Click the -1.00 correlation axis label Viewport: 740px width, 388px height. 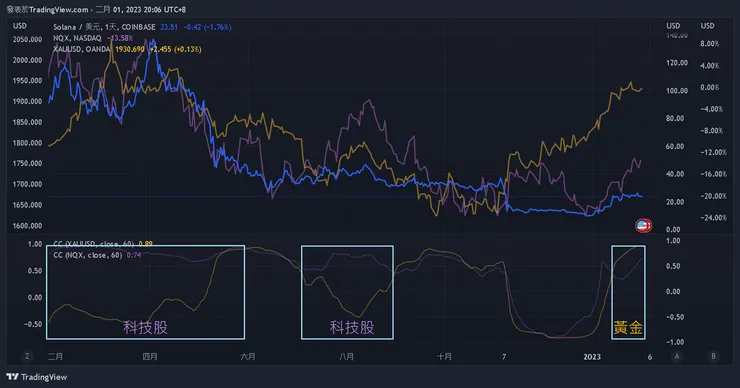click(675, 342)
